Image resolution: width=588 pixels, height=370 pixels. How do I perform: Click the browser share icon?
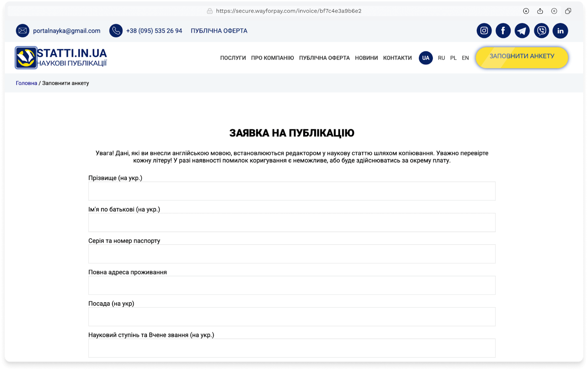[x=540, y=11]
